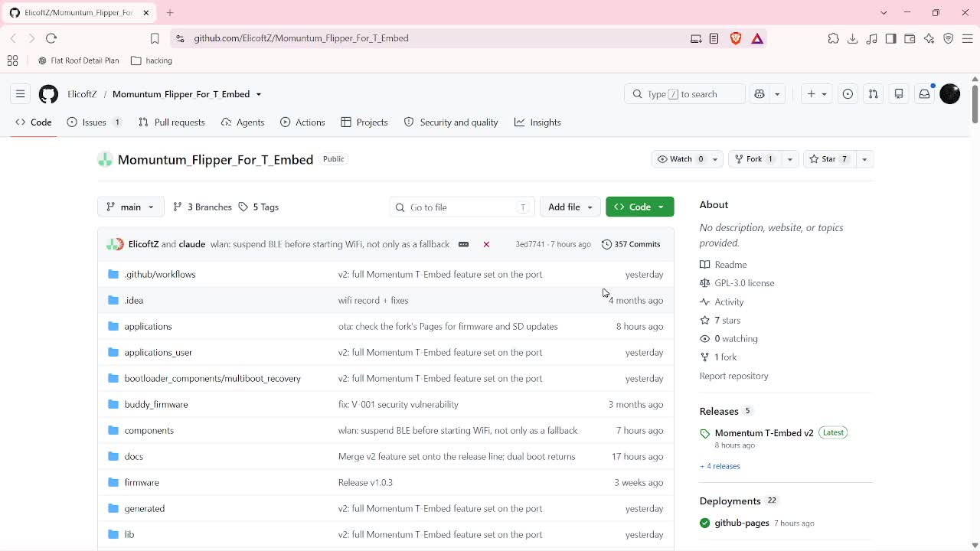The height and width of the screenshot is (551, 980).
Task: Watch the repository
Action: pyautogui.click(x=680, y=159)
